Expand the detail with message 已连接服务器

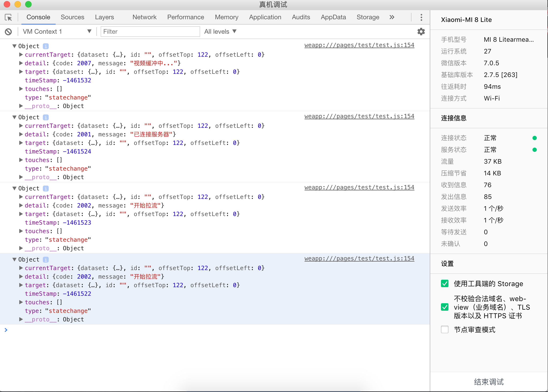coord(21,134)
